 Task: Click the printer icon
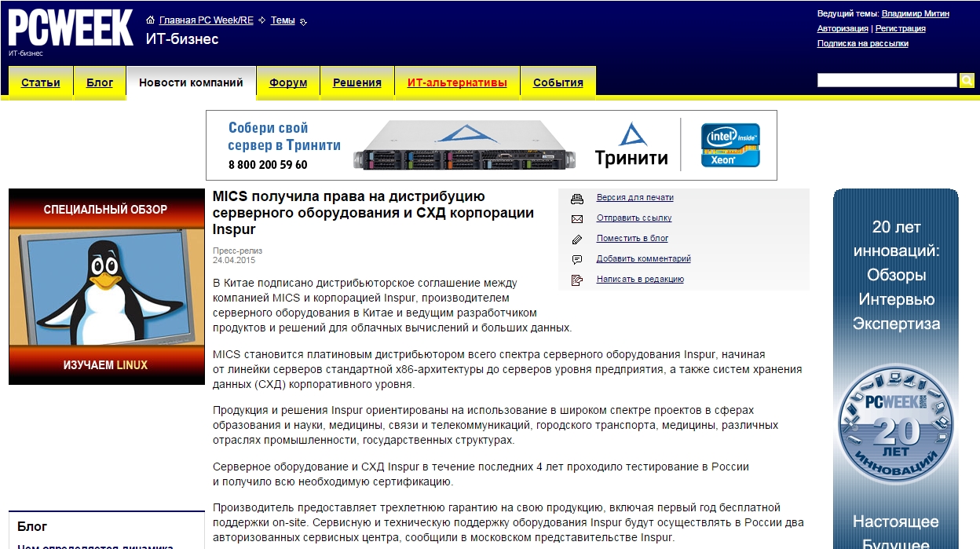577,198
